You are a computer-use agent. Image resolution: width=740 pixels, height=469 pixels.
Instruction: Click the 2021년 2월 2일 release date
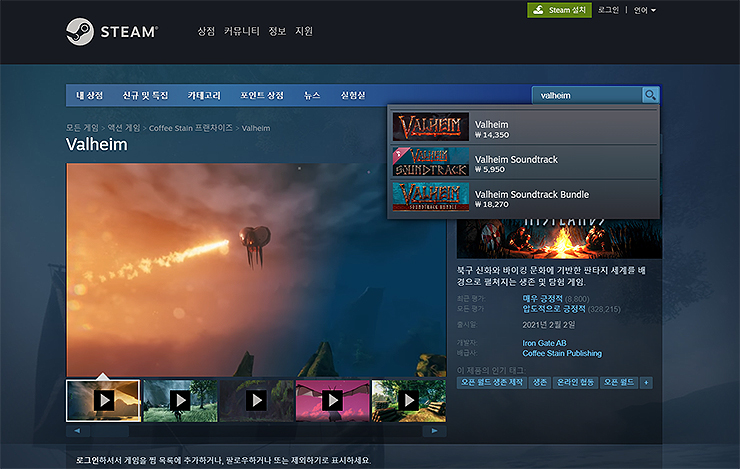pos(548,325)
